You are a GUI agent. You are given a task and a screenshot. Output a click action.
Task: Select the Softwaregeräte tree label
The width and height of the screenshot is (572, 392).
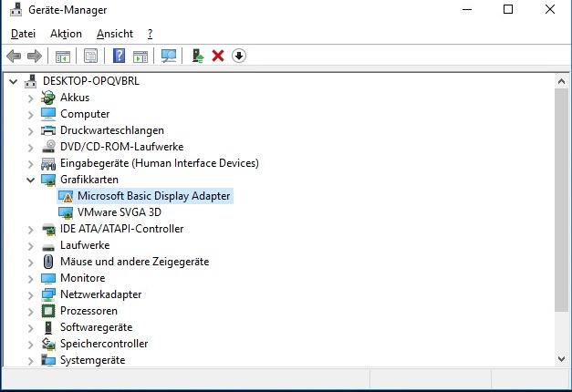97,327
